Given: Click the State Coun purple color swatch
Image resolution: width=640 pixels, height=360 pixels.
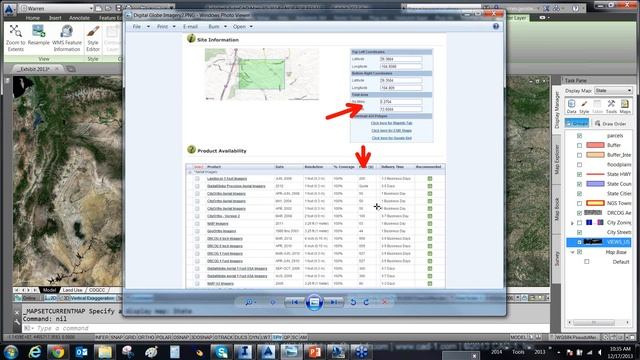Looking at the screenshot, I should 595,184.
